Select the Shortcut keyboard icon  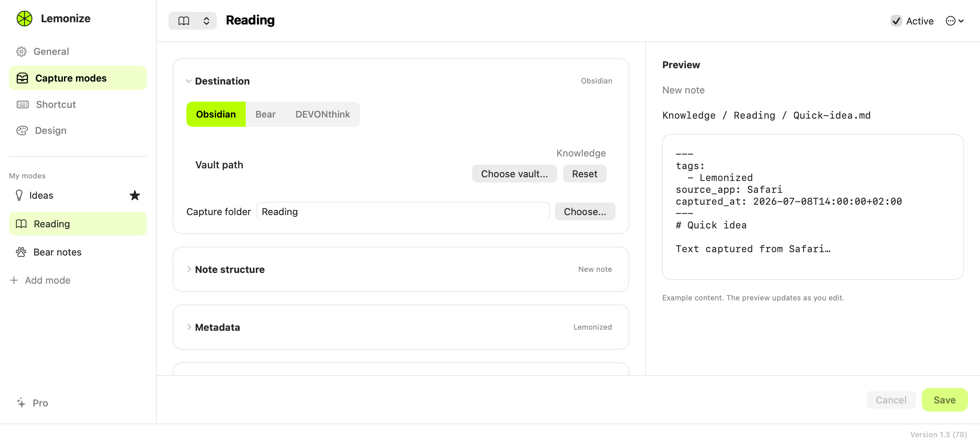tap(22, 105)
